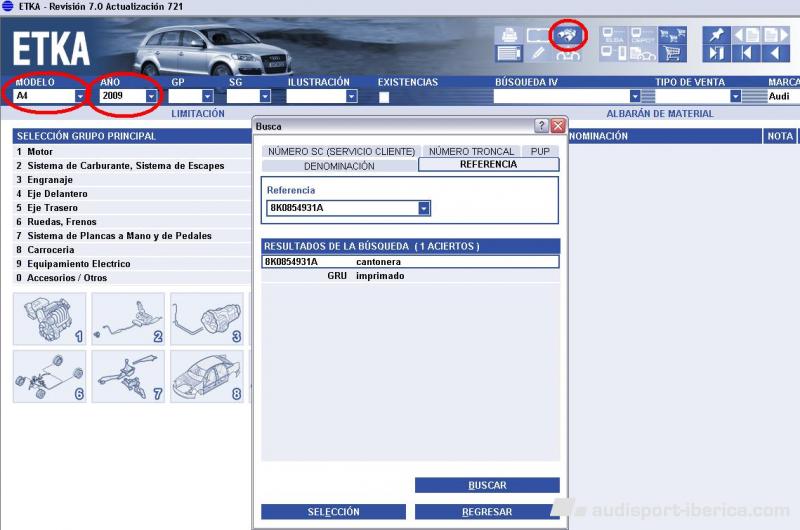Switch to NÚMERO SC (SERVICIO CLIENTE) tab
This screenshot has width=800, height=530.
point(341,152)
